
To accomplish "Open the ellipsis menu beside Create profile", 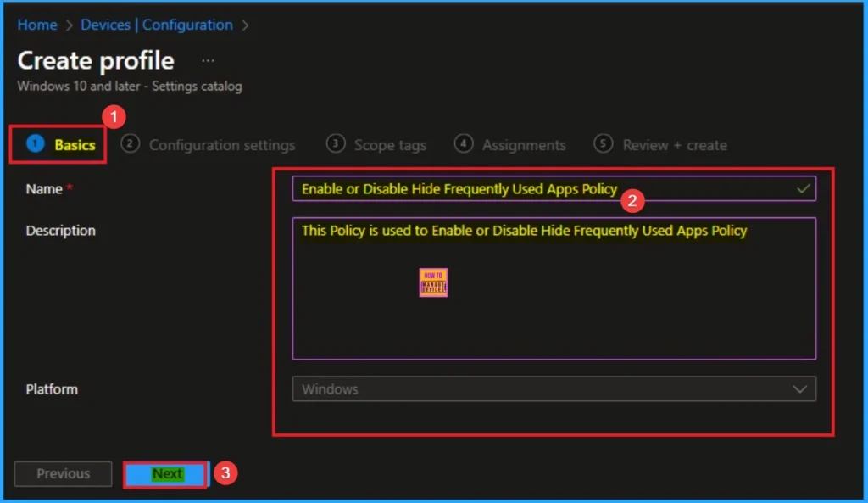I will (x=208, y=60).
